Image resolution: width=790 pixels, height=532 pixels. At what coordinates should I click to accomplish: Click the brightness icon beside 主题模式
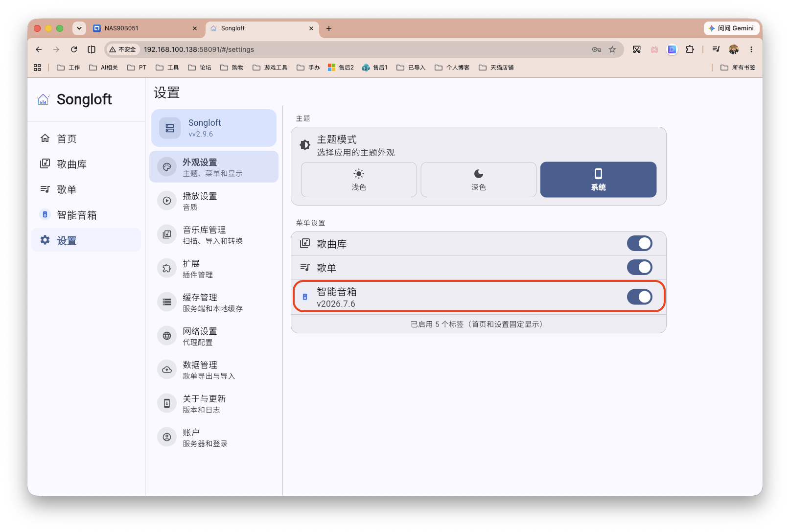coord(305,145)
